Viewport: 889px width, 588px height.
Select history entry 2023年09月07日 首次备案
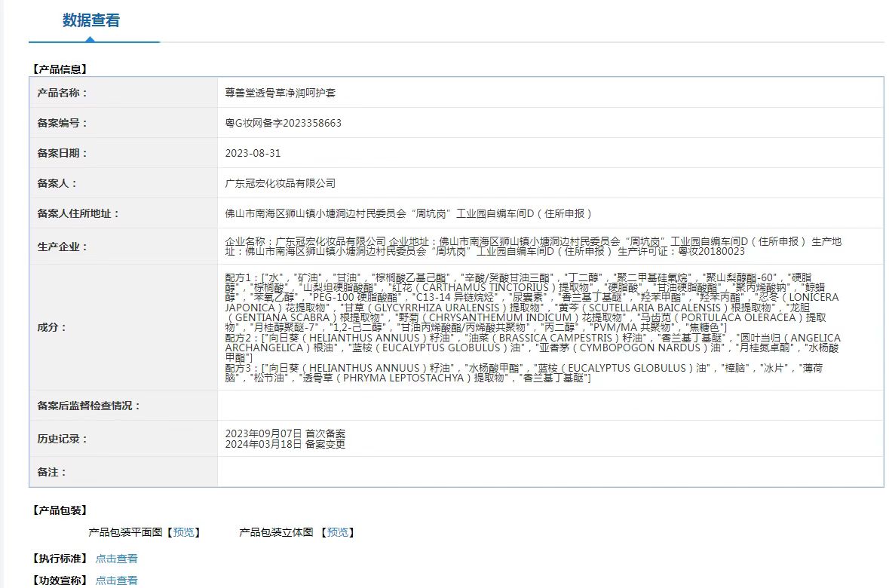[x=285, y=433]
